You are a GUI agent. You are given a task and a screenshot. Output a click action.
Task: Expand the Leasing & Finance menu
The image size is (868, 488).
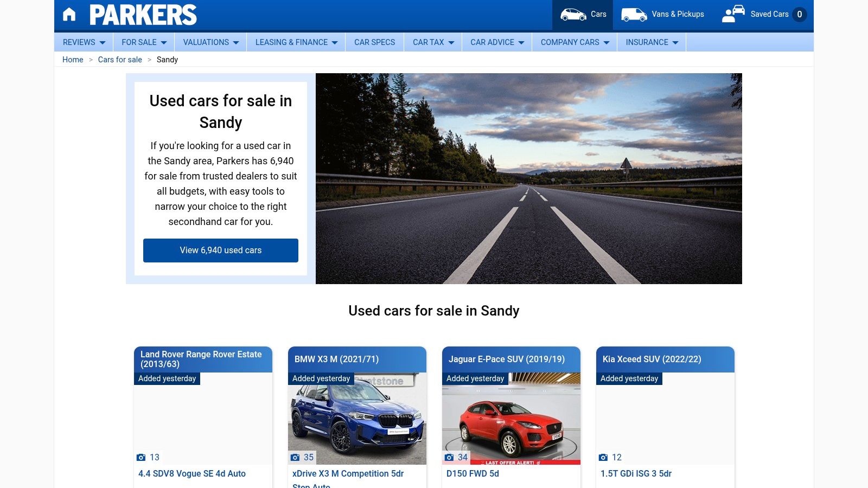pos(296,42)
